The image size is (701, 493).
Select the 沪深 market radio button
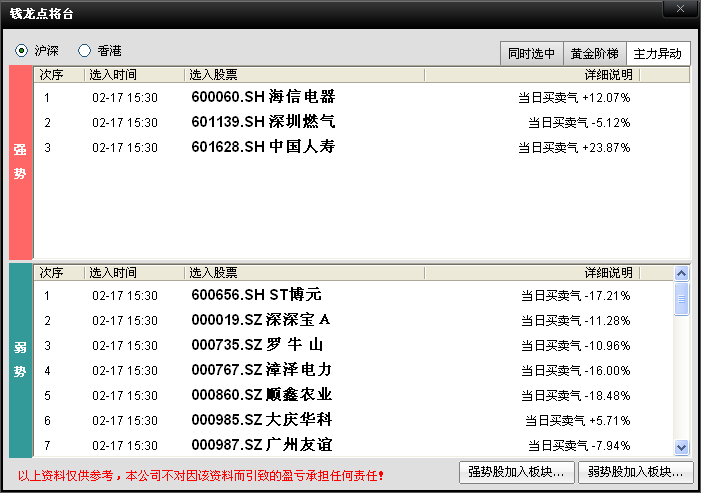coord(21,51)
